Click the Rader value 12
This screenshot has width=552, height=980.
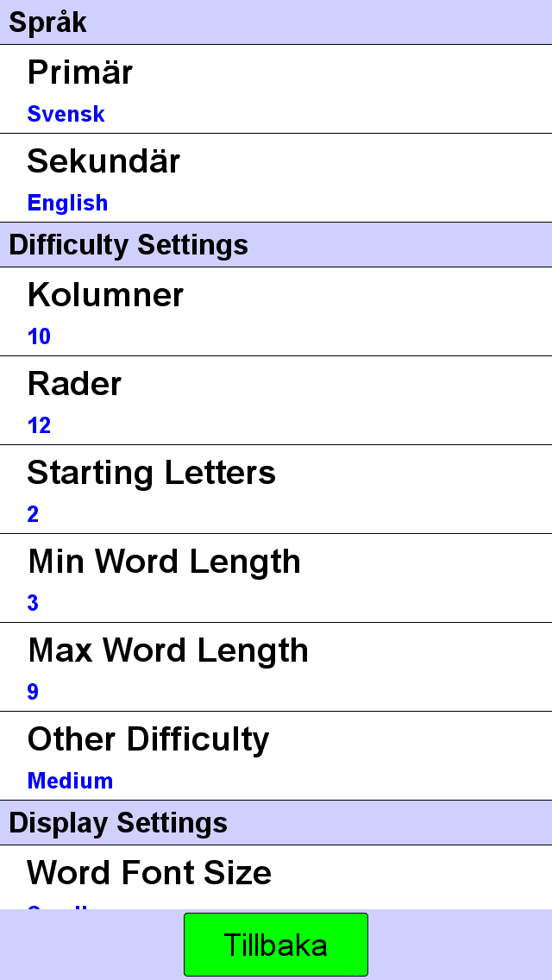click(x=39, y=425)
